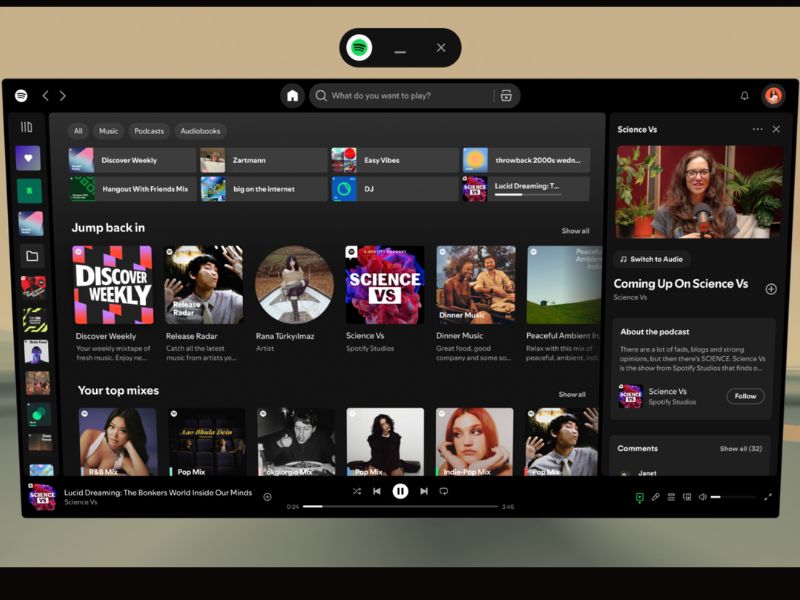This screenshot has height=600, width=800.
Task: Skip to previous track
Action: pyautogui.click(x=377, y=491)
